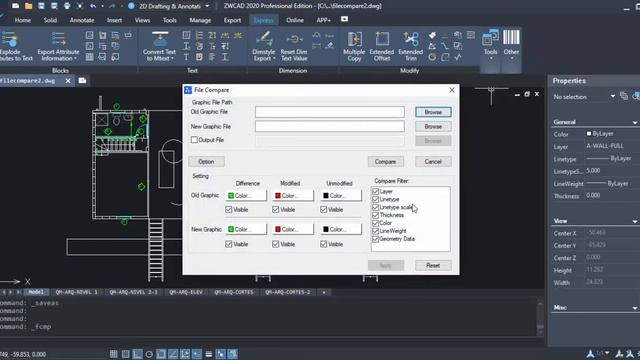Viewport: 640px width, 360px height.
Task: Select Reset Dim Text Value tool
Action: pyautogui.click(x=294, y=46)
